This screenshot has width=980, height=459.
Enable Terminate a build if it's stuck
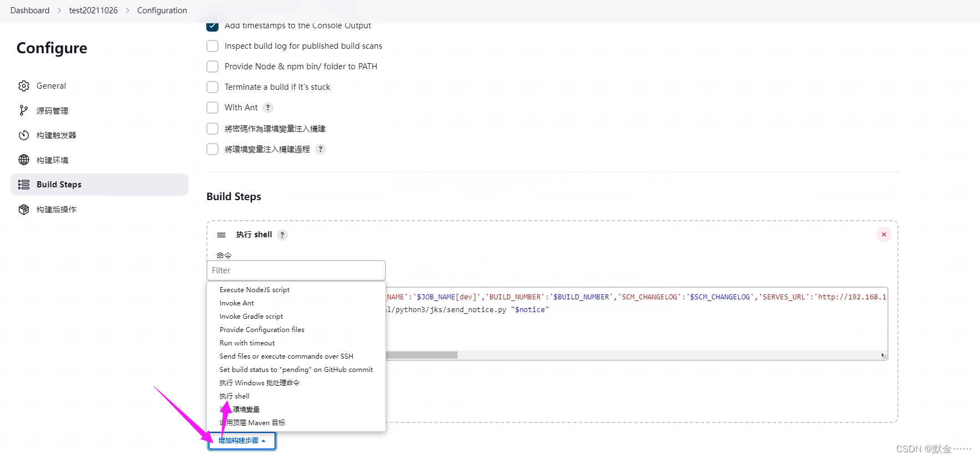click(x=212, y=87)
